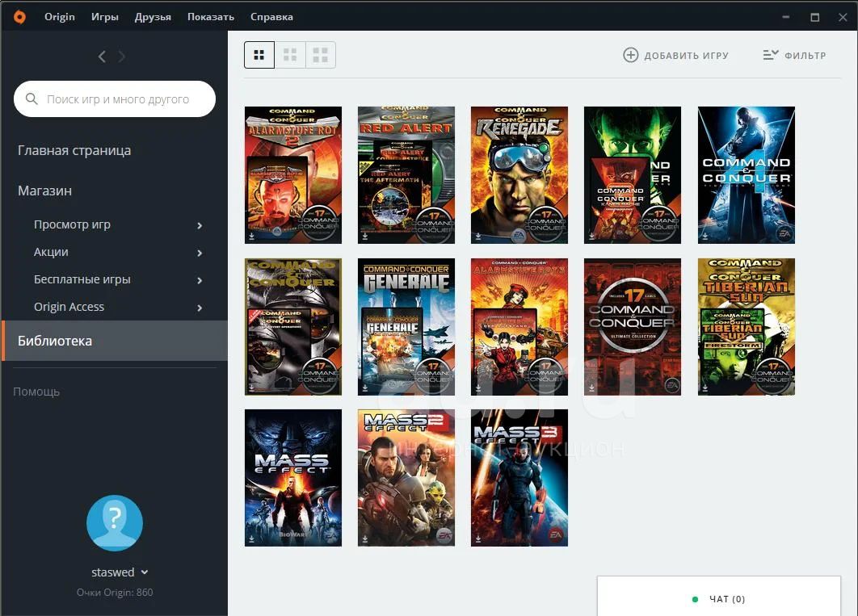Viewport: 858px width, 616px height.
Task: Go to Главная страница
Action: (74, 150)
